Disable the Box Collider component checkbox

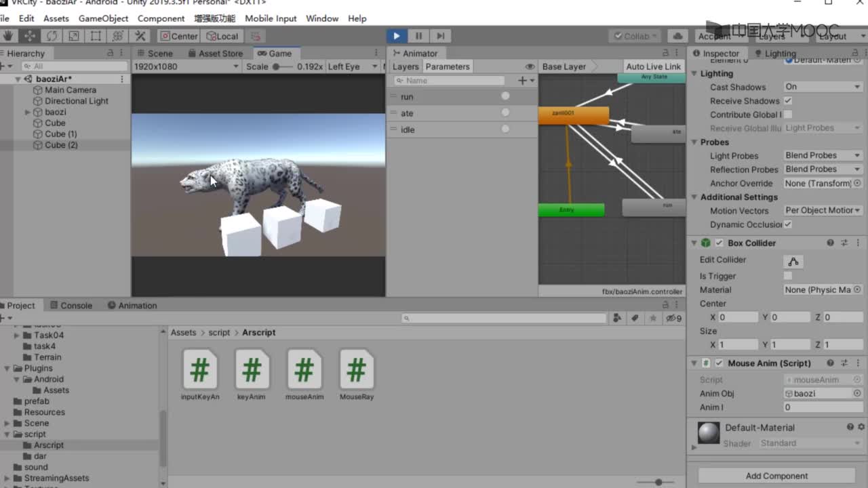click(x=719, y=243)
